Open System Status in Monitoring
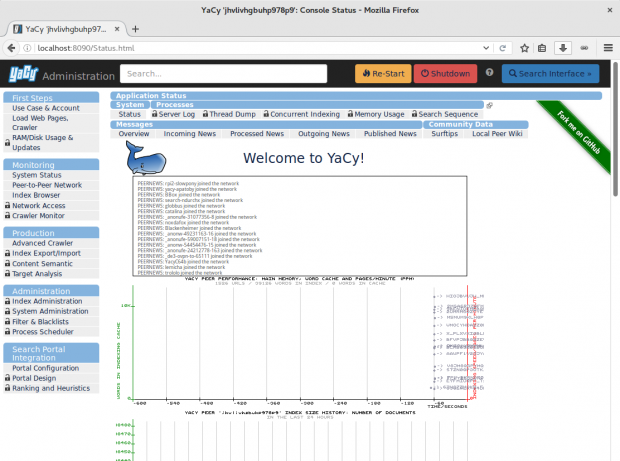The width and height of the screenshot is (620, 461). 37,175
